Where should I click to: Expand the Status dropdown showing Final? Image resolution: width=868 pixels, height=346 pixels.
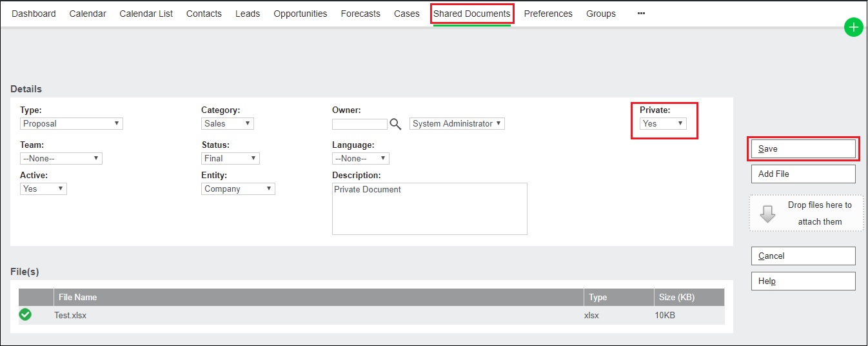[x=231, y=158]
